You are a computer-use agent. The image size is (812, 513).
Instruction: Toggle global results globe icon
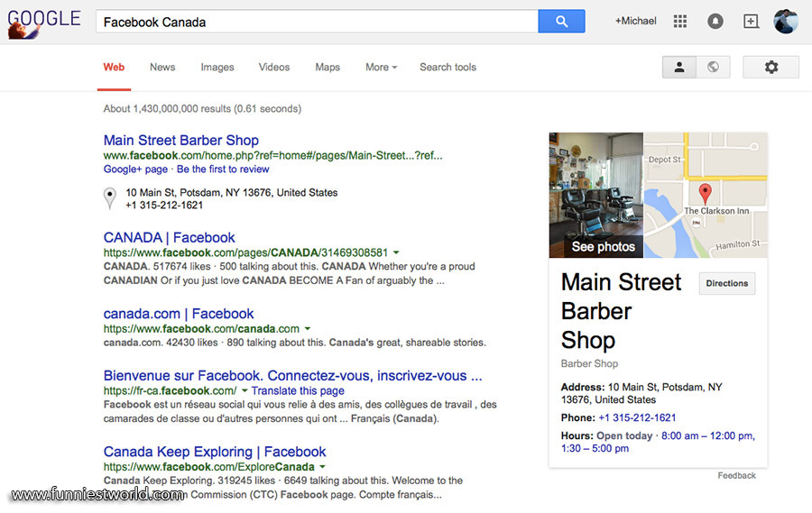pyautogui.click(x=713, y=67)
